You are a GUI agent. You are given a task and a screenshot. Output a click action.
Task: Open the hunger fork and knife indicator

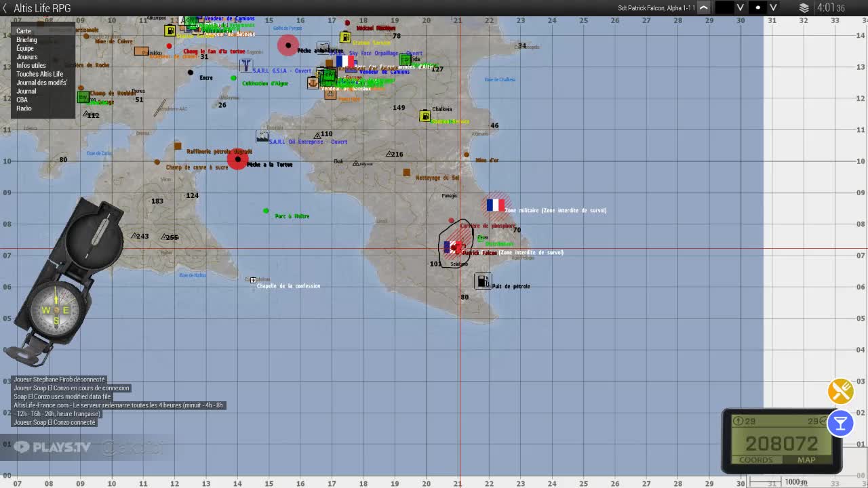[840, 391]
